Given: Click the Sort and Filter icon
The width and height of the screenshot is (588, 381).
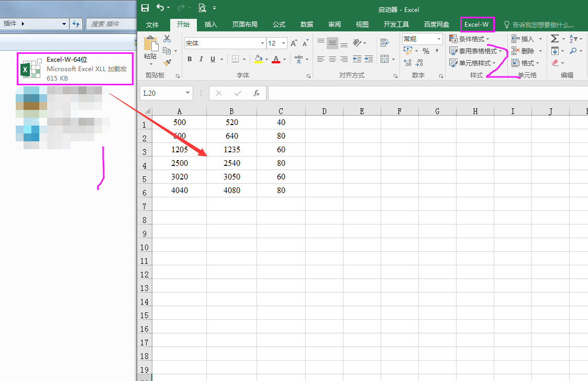Looking at the screenshot, I should tap(573, 39).
